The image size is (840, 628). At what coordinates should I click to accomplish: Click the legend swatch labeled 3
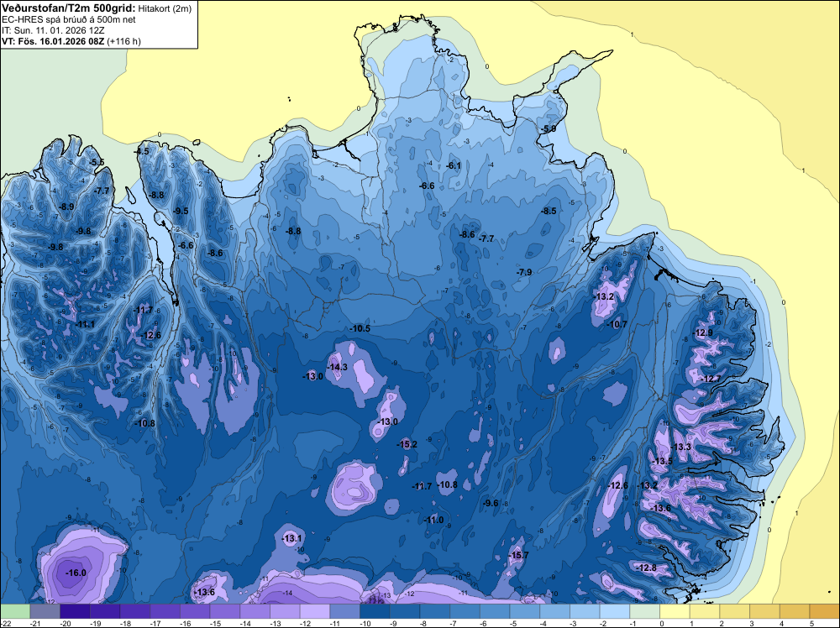click(x=765, y=611)
